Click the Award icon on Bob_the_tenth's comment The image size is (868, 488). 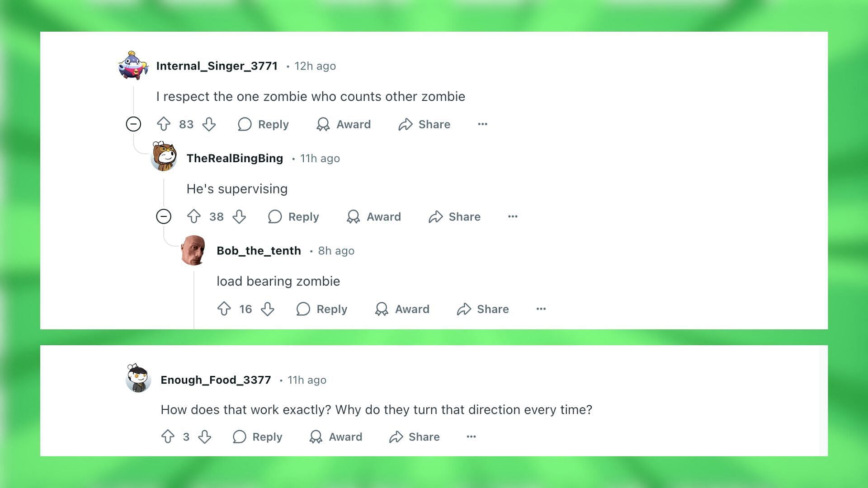[382, 309]
